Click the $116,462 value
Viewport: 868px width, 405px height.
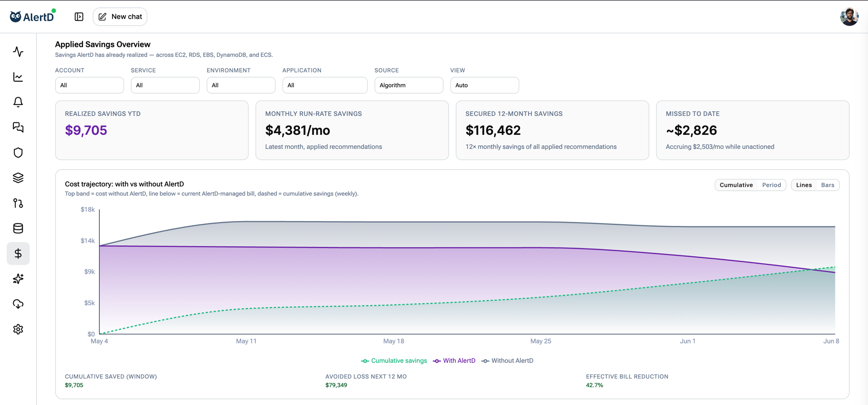[x=493, y=130]
